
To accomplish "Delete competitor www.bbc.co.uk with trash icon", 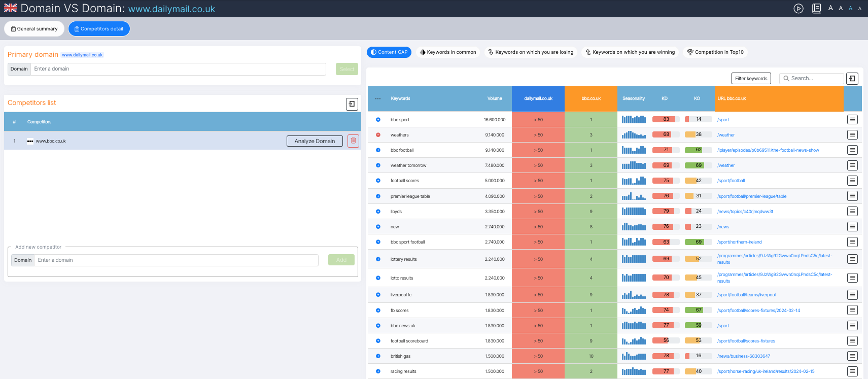I will click(x=353, y=141).
